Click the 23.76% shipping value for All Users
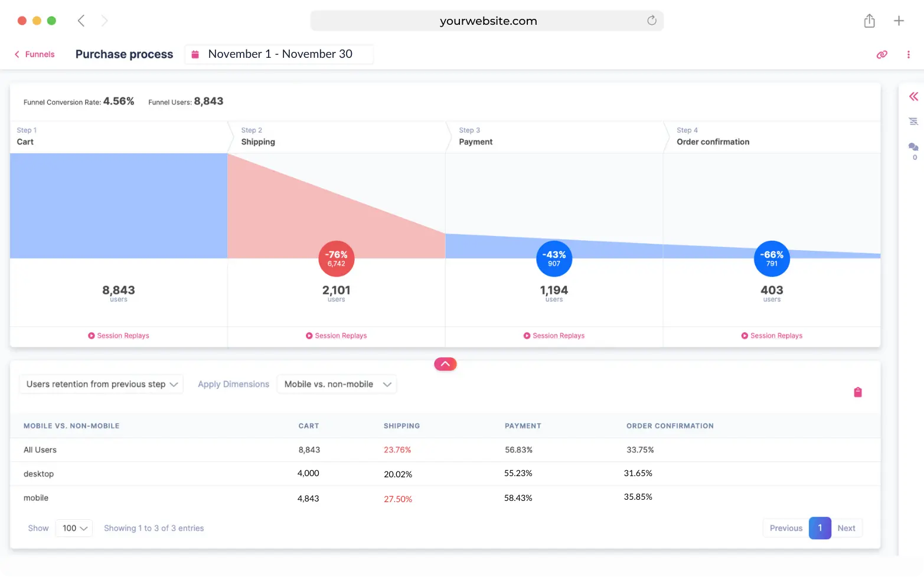 coord(397,450)
